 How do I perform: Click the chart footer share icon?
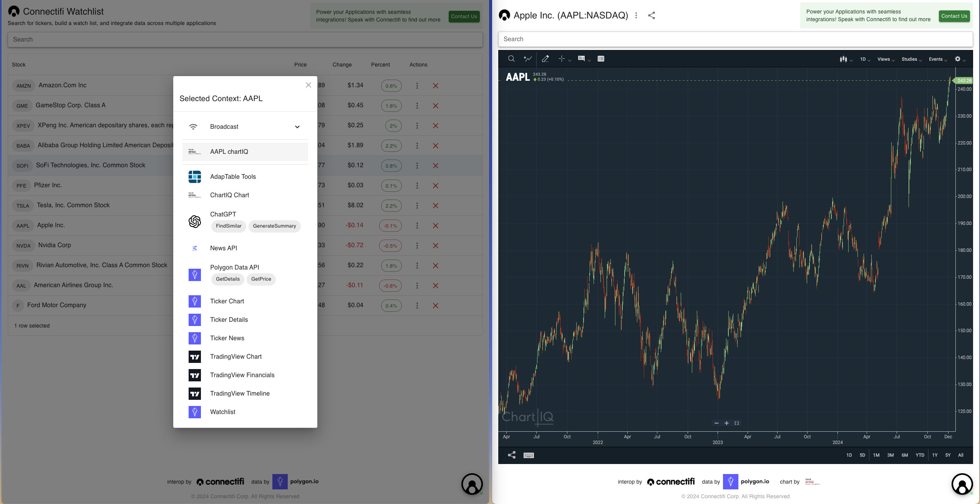tap(512, 455)
